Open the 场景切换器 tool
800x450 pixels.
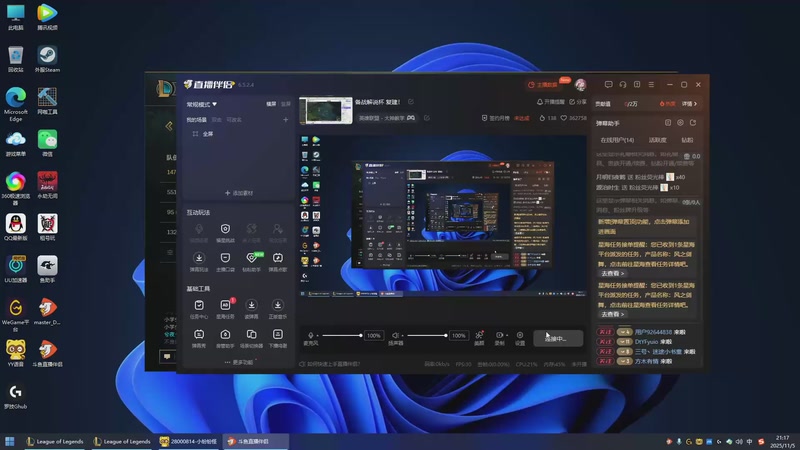click(x=252, y=338)
